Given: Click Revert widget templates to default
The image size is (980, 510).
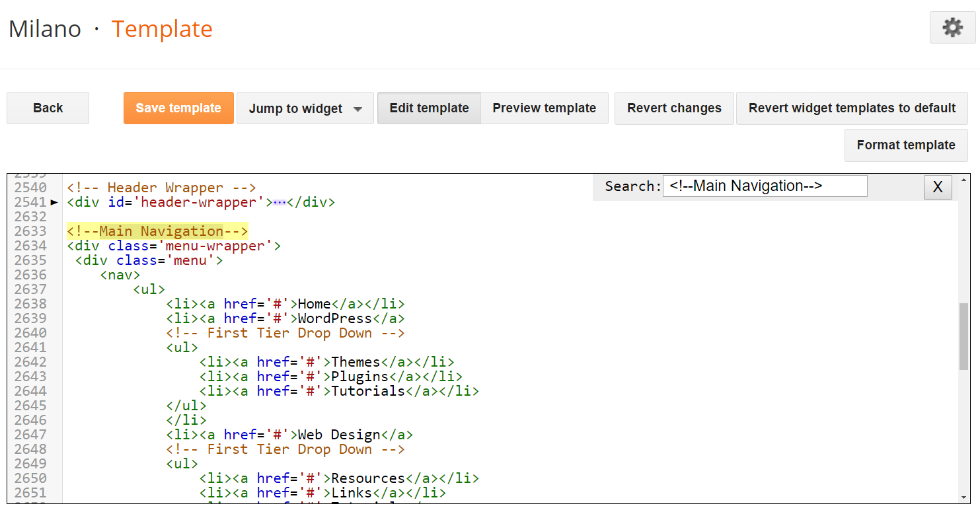Looking at the screenshot, I should coord(852,108).
